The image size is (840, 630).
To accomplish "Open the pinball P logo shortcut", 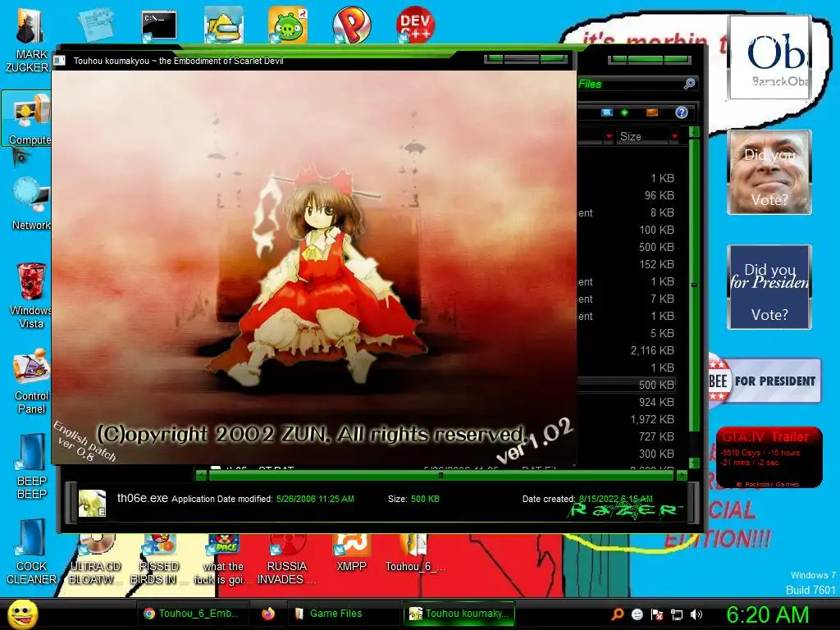I will 351,25.
